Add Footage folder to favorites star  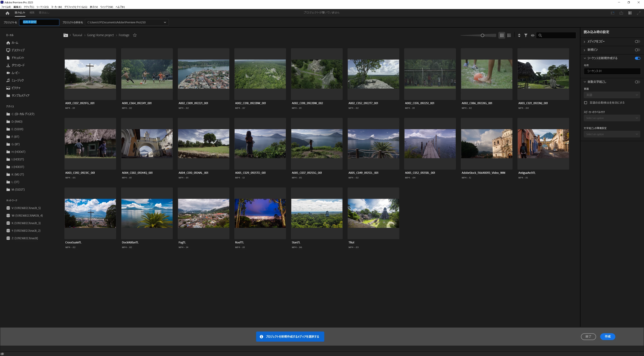coord(135,35)
